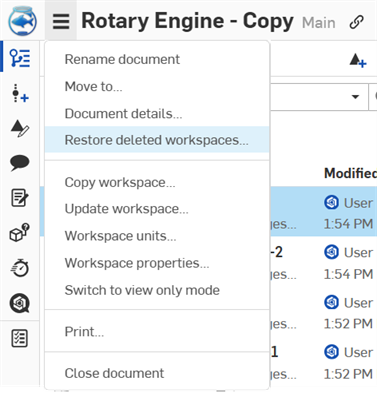Screen dimensions: 377x401
Task: Click the insert feature plus sidebar icon
Action: pyautogui.click(x=20, y=93)
